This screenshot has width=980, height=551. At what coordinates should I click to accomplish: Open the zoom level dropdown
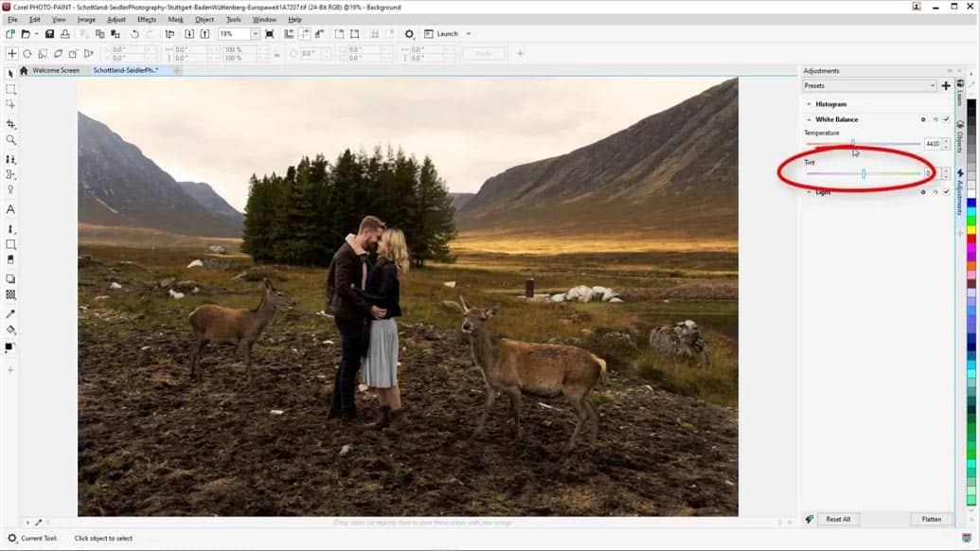click(x=255, y=34)
